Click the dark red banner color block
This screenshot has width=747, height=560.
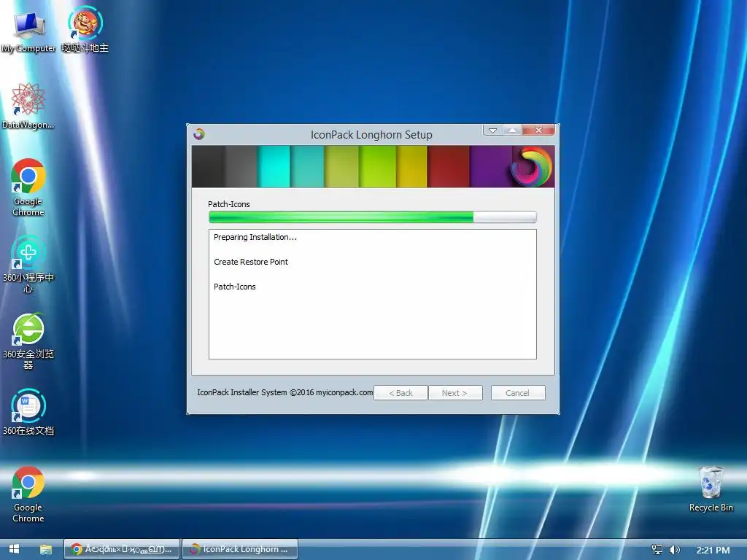(449, 167)
